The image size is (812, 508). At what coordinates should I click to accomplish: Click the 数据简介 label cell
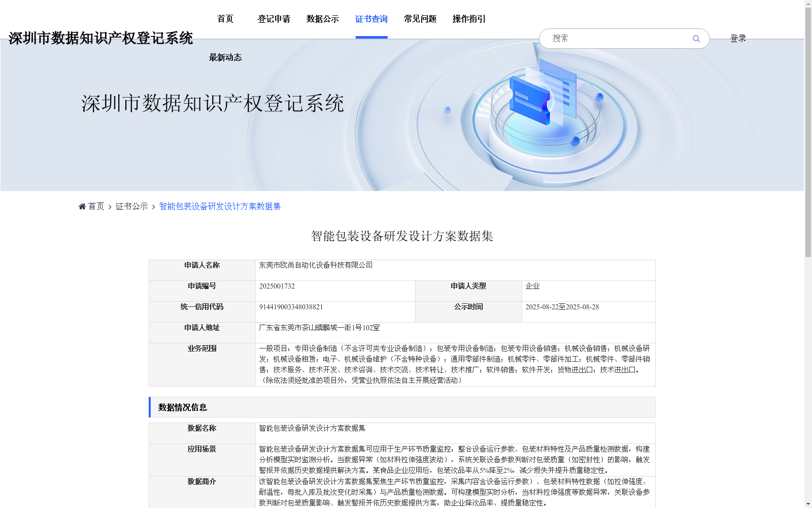pyautogui.click(x=202, y=492)
